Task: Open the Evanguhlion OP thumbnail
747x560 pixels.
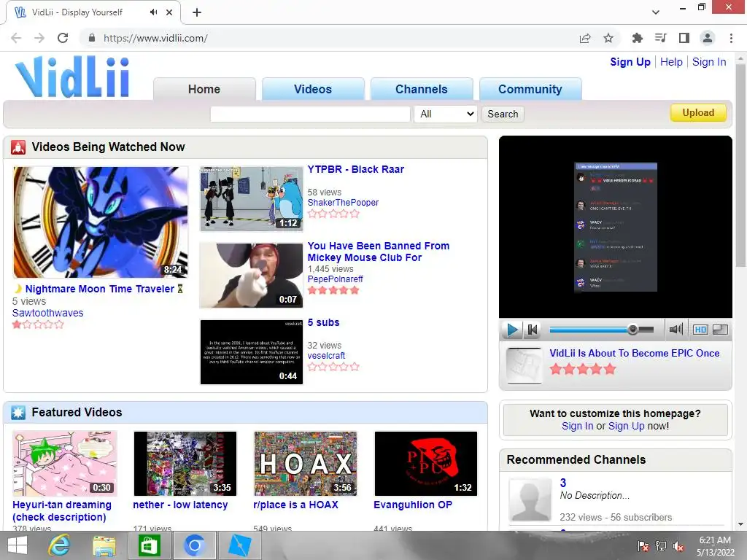Action: point(426,463)
